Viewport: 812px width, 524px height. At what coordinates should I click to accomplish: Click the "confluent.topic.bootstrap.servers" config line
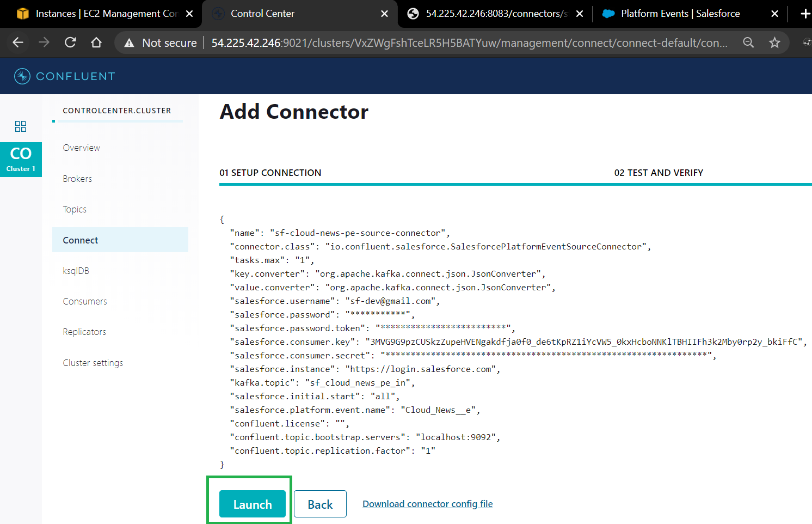365,437
